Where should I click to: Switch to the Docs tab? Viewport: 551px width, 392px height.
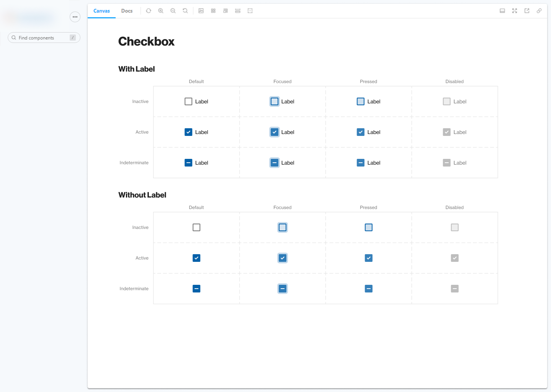pyautogui.click(x=127, y=11)
